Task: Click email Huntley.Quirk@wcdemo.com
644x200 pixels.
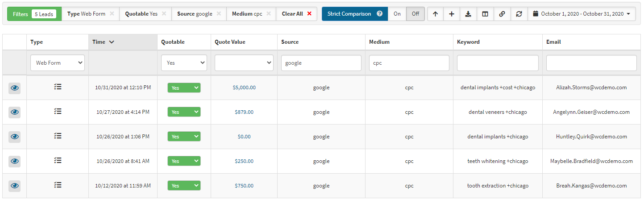Action: pyautogui.click(x=591, y=137)
